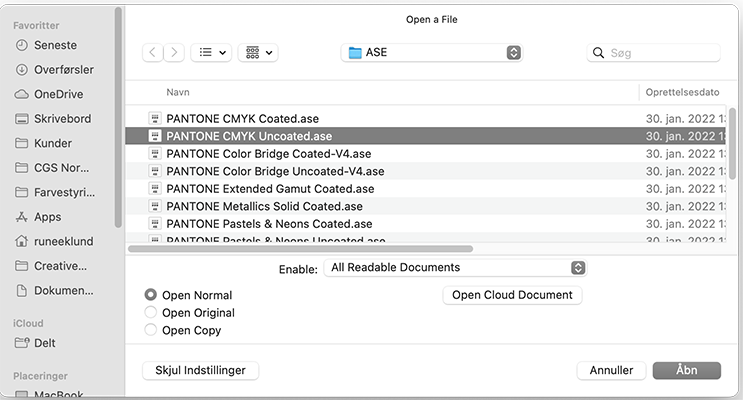Viewport: 743px width, 400px height.
Task: Sort by the Navn column header
Action: [178, 92]
